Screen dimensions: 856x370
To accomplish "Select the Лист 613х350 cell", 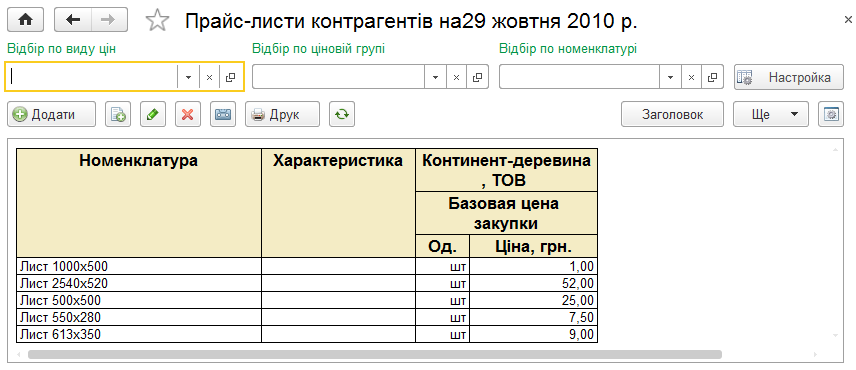I will (139, 334).
